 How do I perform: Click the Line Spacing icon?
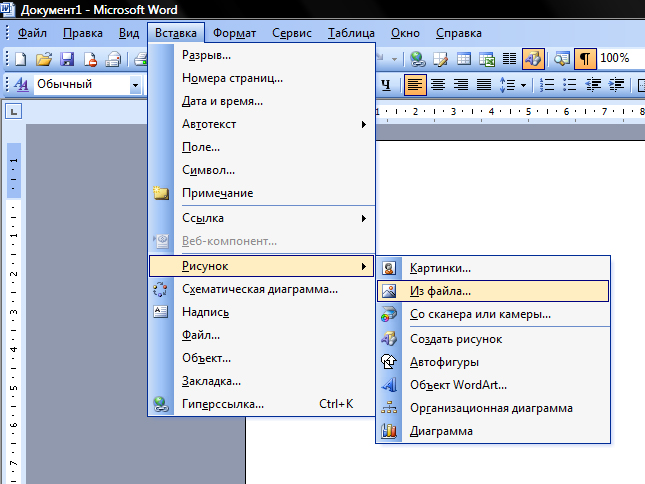point(508,85)
